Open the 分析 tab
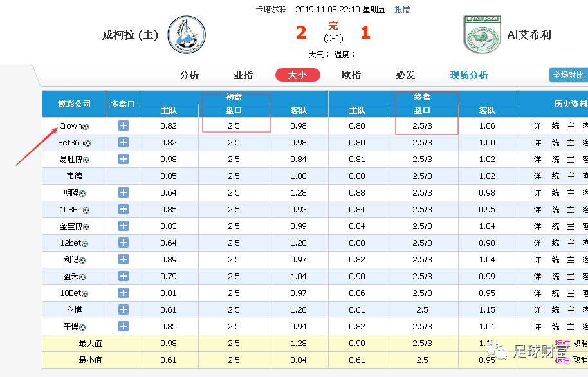The height and width of the screenshot is (377, 588). click(189, 75)
